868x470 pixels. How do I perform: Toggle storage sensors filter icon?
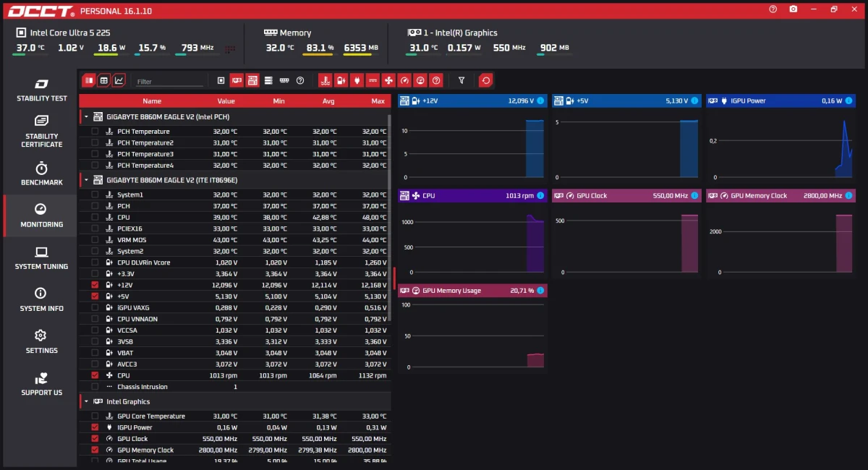pos(268,80)
